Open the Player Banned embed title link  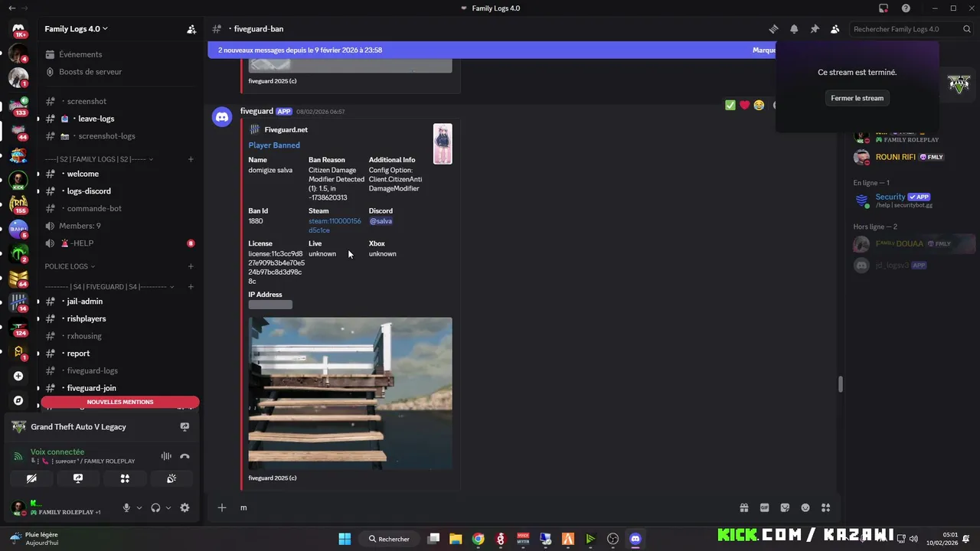pyautogui.click(x=274, y=145)
